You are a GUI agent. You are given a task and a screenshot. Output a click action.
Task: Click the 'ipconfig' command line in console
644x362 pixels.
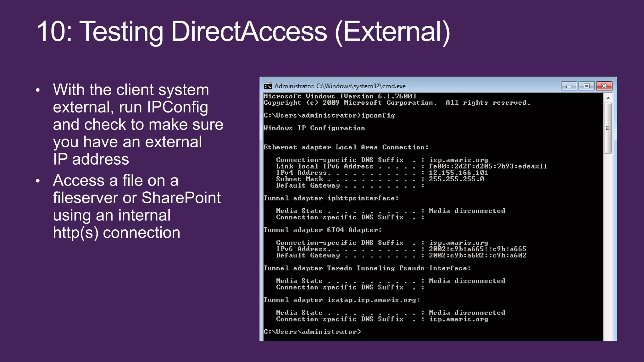click(x=329, y=115)
